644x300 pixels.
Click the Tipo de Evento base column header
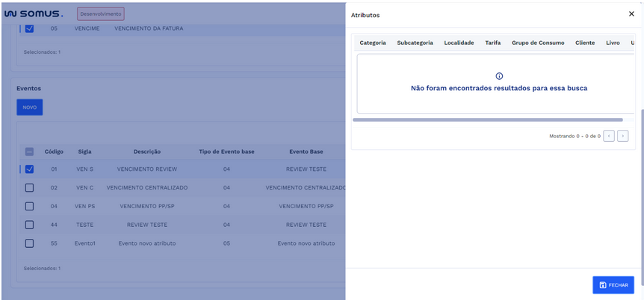click(226, 151)
